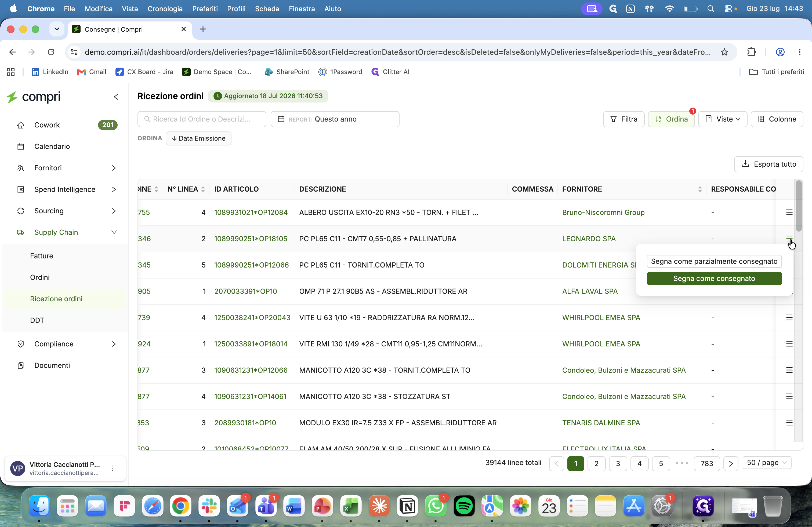The image size is (812, 527).
Task: Click the Esporta tutto download button
Action: 768,164
